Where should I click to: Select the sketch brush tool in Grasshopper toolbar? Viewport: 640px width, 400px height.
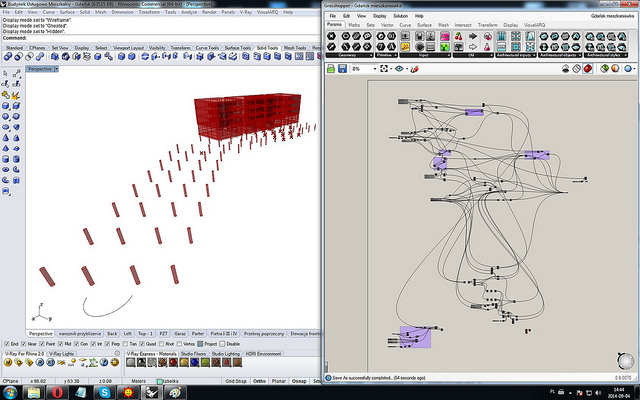(x=416, y=69)
